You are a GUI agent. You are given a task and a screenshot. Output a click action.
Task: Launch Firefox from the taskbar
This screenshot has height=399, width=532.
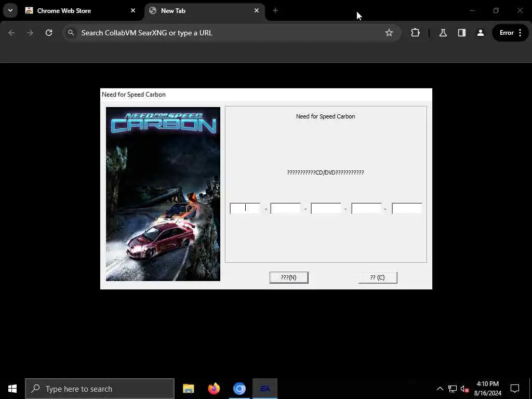point(214,389)
